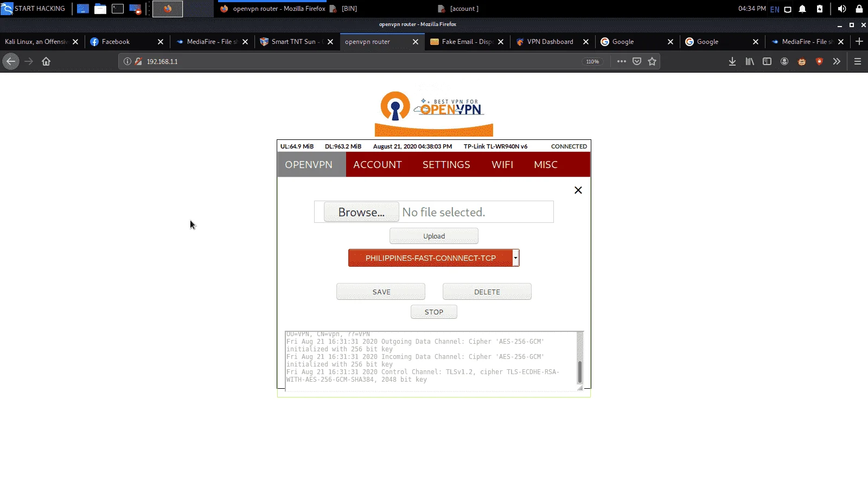Open the ACCOUNT menu tab
Screen dimensions: 868x488
[x=378, y=164]
